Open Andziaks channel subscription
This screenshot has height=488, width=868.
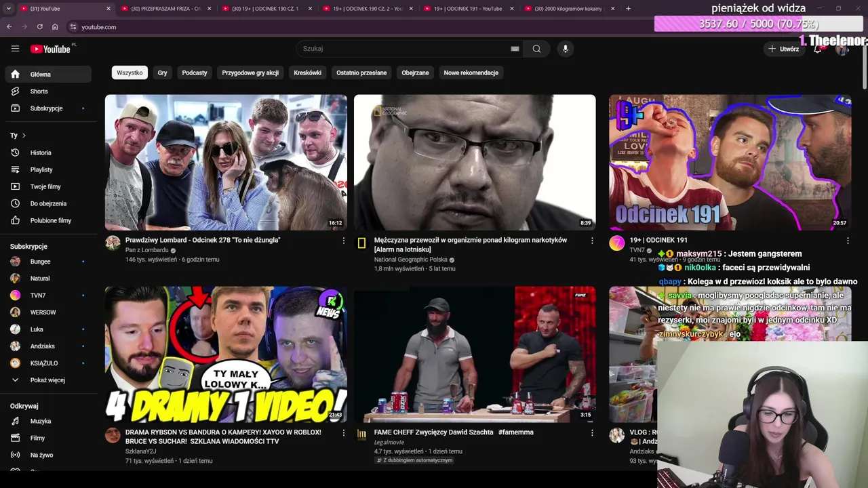coord(48,346)
